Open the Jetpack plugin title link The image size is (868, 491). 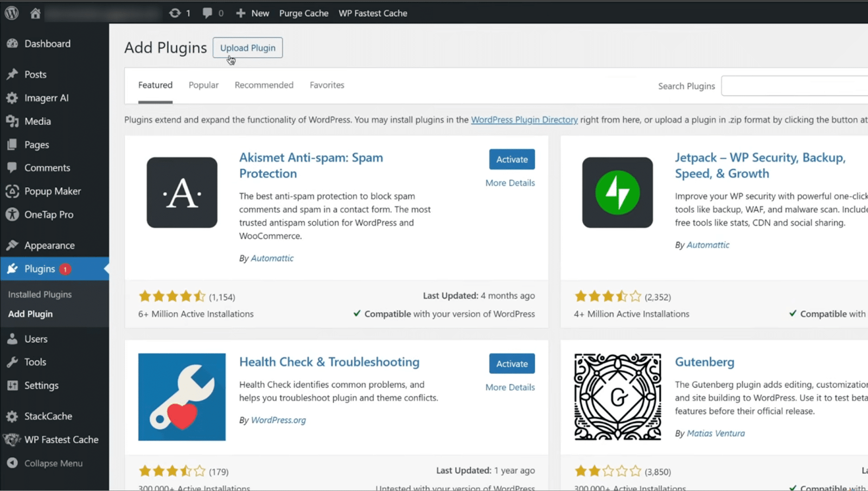760,165
